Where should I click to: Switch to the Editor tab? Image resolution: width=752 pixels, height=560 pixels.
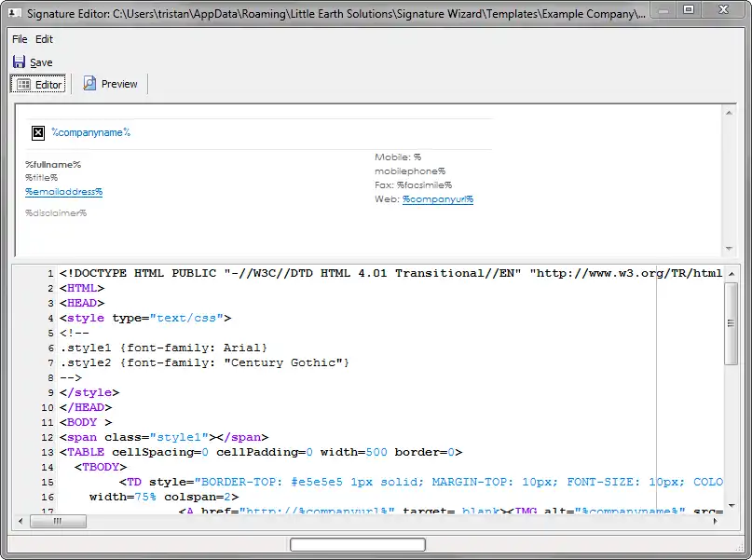click(x=38, y=85)
